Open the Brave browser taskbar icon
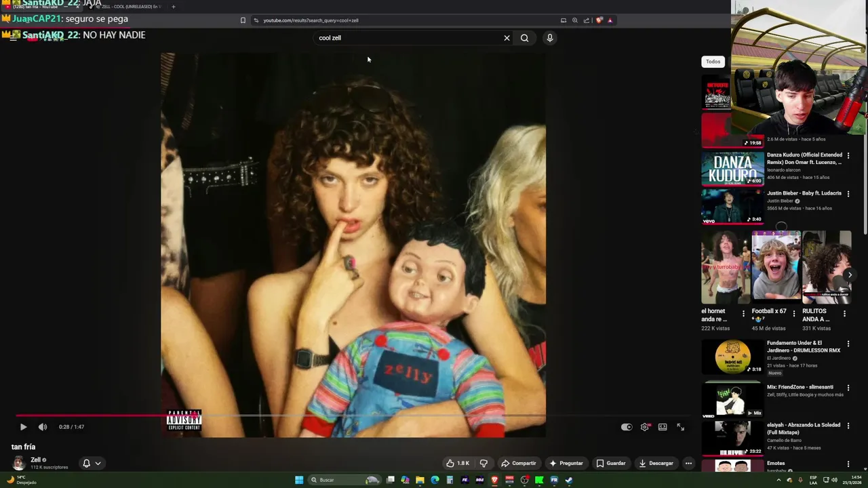This screenshot has width=868, height=488. (494, 480)
